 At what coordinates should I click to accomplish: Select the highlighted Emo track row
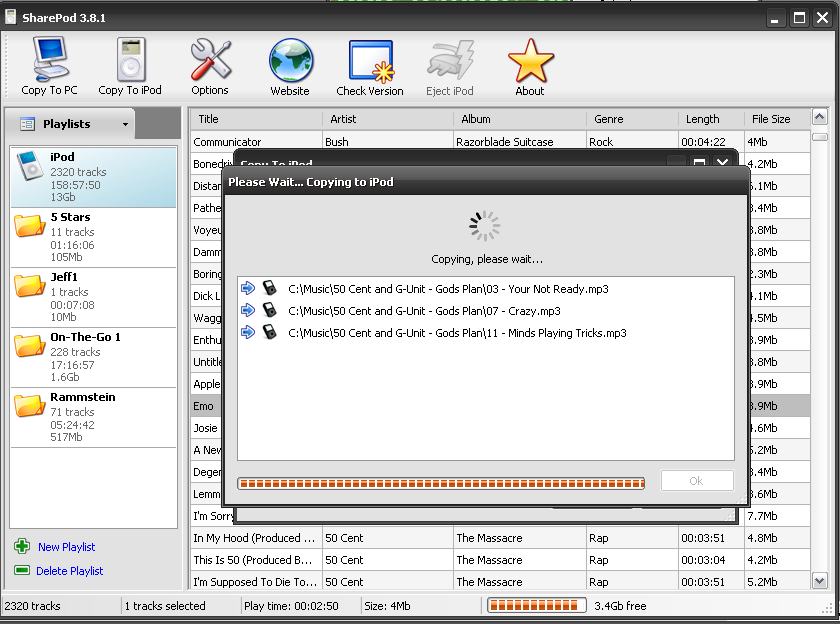[x=207, y=406]
